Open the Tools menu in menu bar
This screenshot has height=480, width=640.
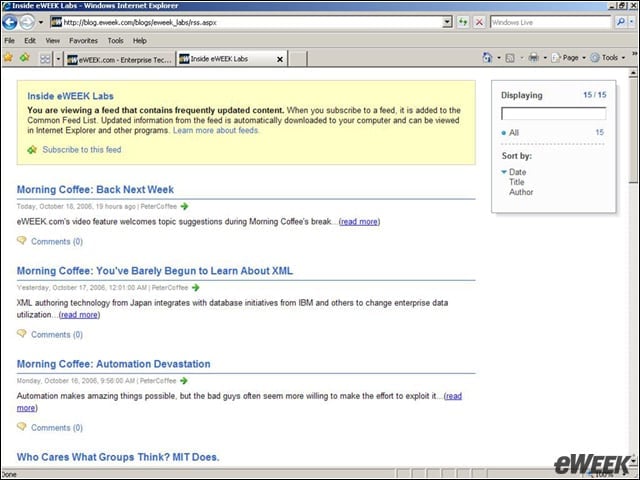click(116, 40)
